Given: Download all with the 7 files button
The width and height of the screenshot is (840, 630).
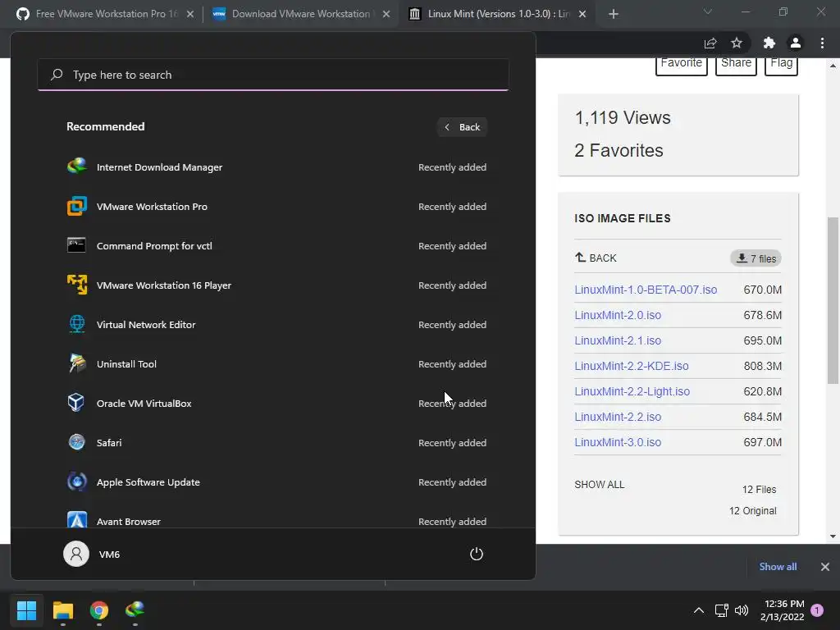Looking at the screenshot, I should 756,258.
